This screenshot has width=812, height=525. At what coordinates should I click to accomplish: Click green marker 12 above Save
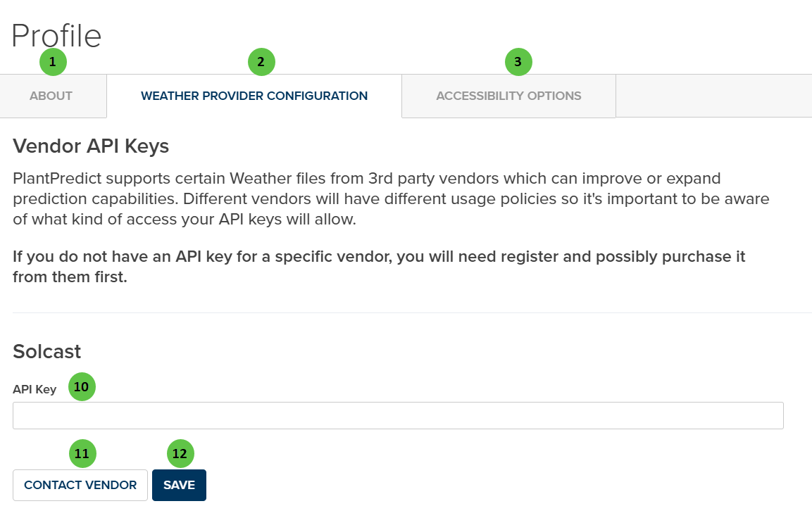[x=180, y=454]
